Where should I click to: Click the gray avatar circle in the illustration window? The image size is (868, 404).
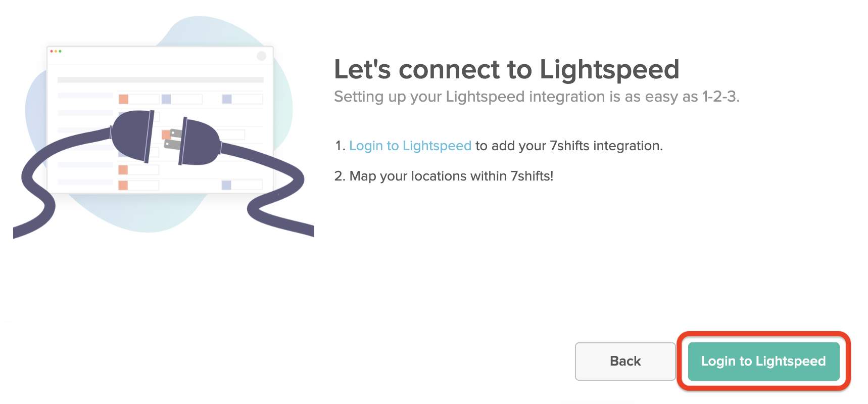coord(261,56)
